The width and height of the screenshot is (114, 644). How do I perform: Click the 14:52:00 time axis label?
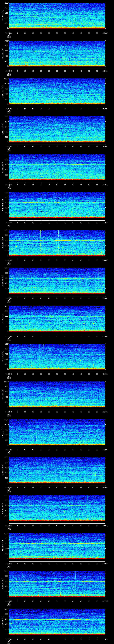tap(9, 336)
